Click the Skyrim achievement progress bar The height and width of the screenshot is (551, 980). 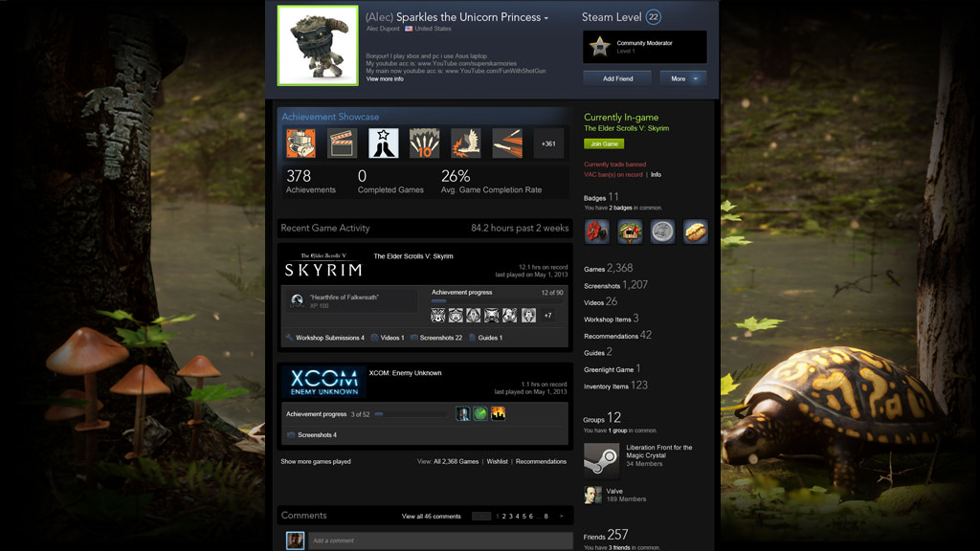point(498,301)
